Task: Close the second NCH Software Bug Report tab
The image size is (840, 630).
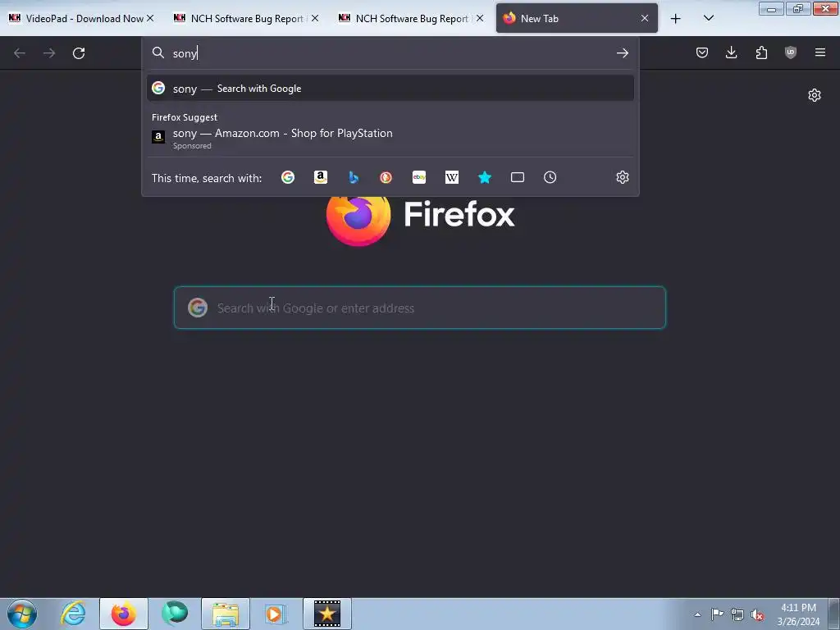Action: click(480, 18)
